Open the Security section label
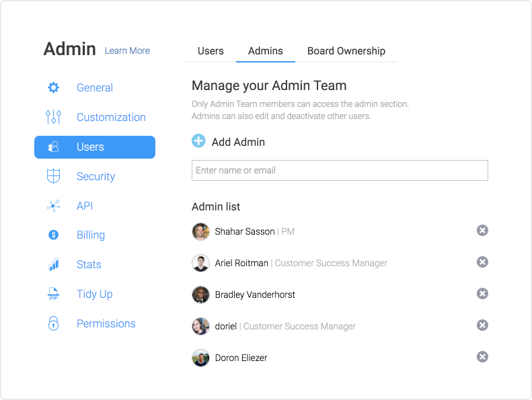 (96, 176)
